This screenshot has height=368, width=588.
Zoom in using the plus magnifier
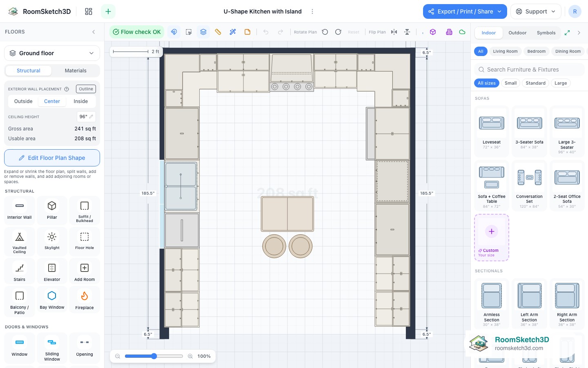point(190,356)
